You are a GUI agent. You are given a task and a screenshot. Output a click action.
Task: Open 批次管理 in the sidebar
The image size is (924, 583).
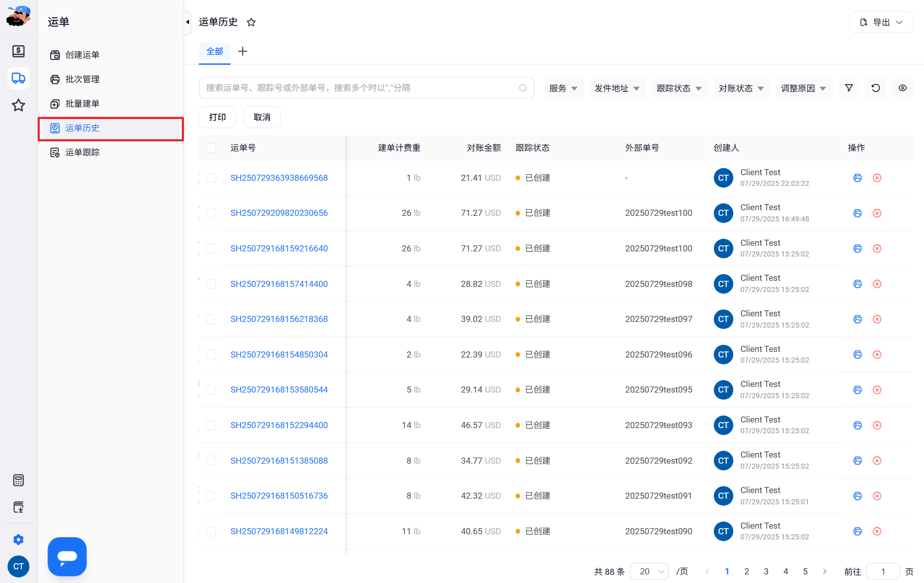click(x=111, y=79)
